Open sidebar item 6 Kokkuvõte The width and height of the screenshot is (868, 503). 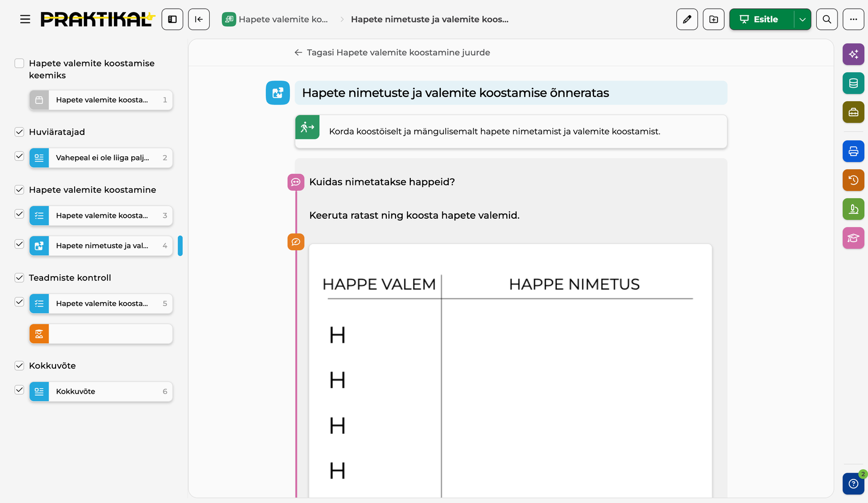101,391
